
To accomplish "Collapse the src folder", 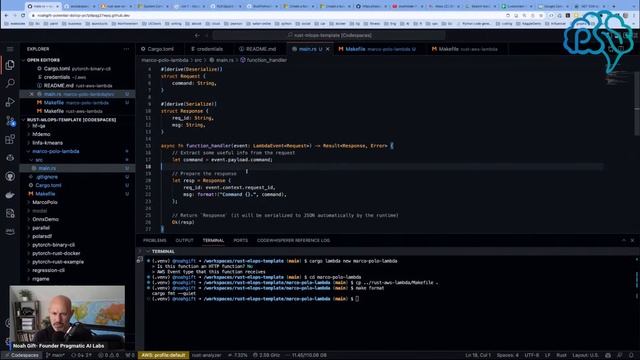I will pyautogui.click(x=78, y=160).
